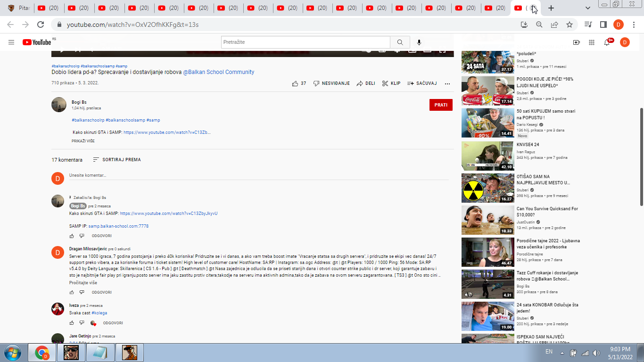The height and width of the screenshot is (362, 644).
Task: Go back using browser back arrow
Action: point(10,25)
